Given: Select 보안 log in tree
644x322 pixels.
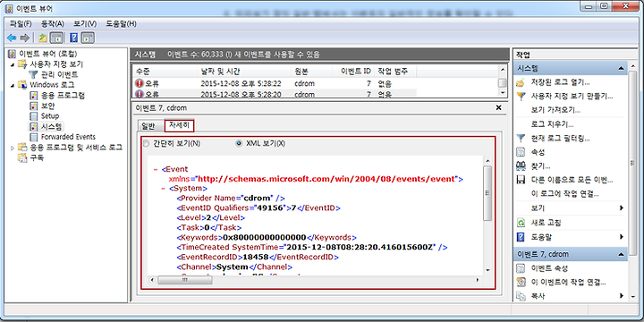Looking at the screenshot, I should click(47, 106).
